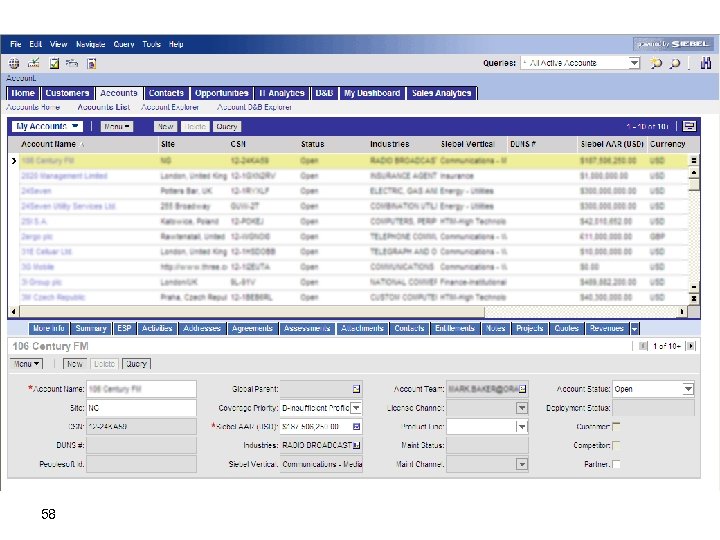Click the Siebel AAR (USD) column header

point(612,144)
